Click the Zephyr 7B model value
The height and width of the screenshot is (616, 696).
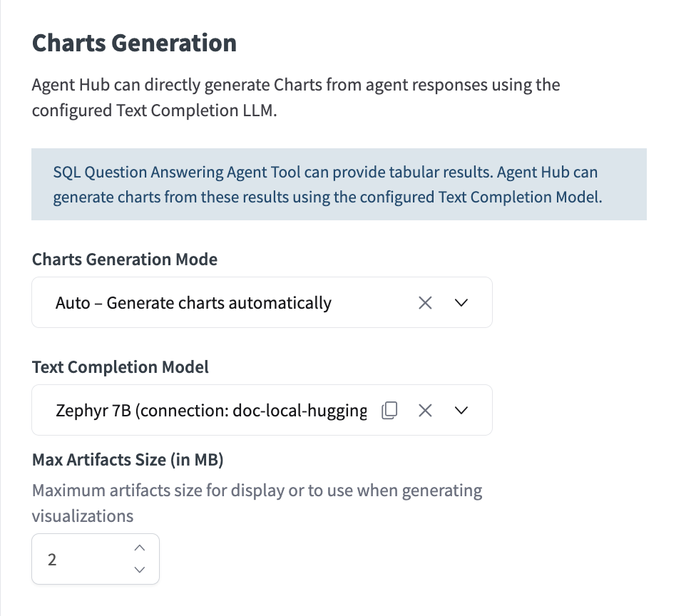211,411
